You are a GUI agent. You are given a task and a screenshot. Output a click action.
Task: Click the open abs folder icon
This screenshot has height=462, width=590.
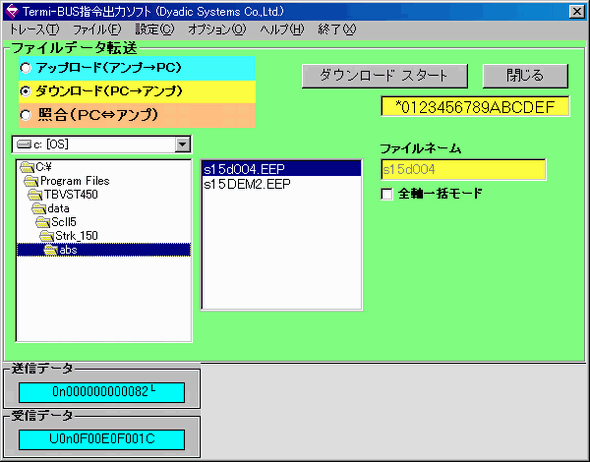pyautogui.click(x=50, y=250)
